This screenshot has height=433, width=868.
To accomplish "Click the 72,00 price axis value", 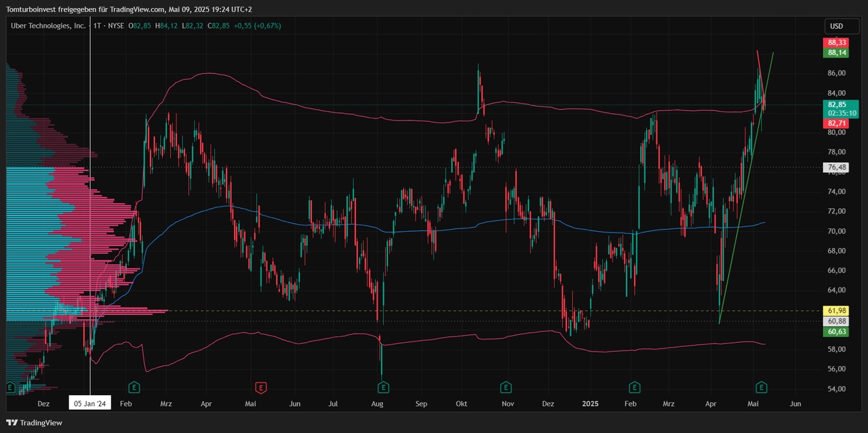I will click(x=836, y=211).
